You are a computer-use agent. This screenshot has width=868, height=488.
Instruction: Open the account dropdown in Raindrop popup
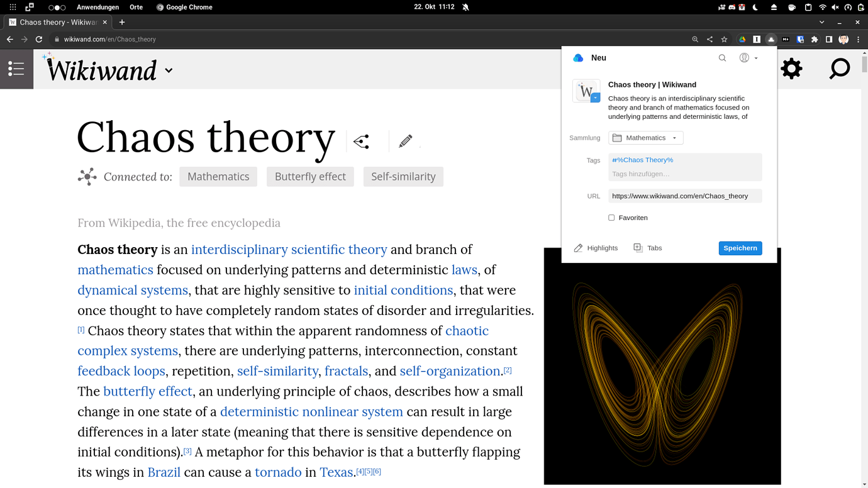click(x=748, y=58)
